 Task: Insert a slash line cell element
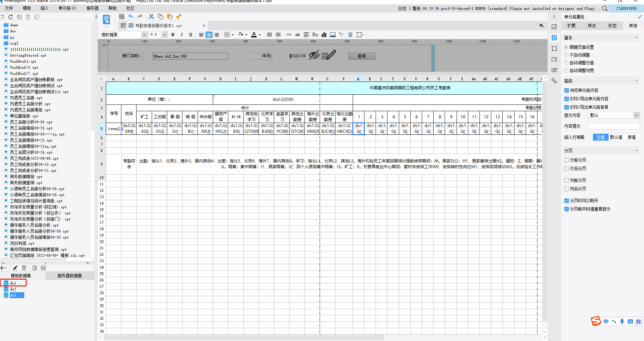[342, 35]
